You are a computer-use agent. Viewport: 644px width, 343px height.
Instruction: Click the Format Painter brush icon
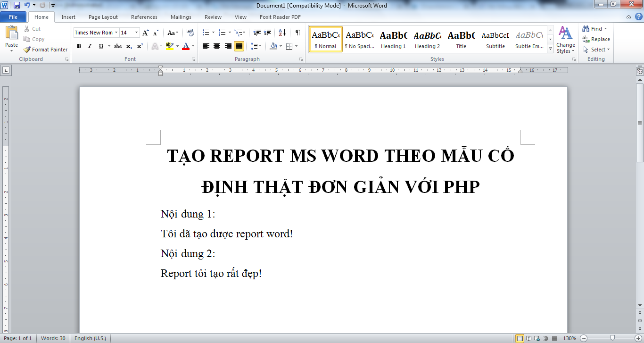(x=27, y=50)
